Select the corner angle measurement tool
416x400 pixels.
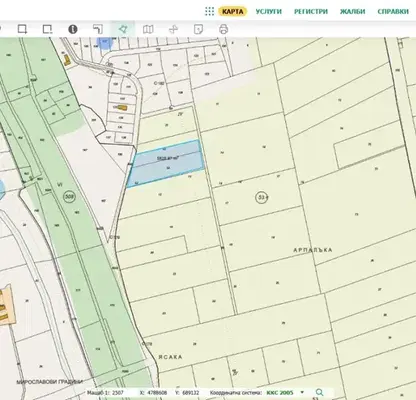[x=98, y=29]
